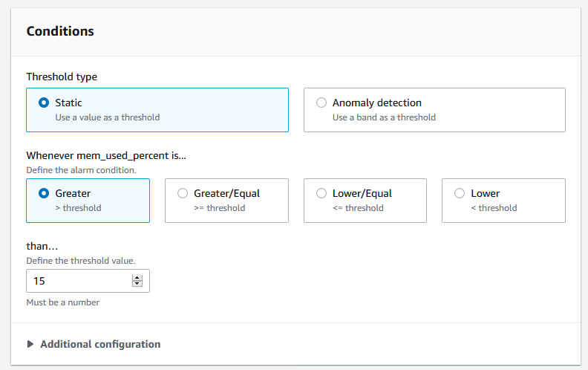
Task: Decrease threshold value with down stepper arrow
Action: tap(137, 283)
